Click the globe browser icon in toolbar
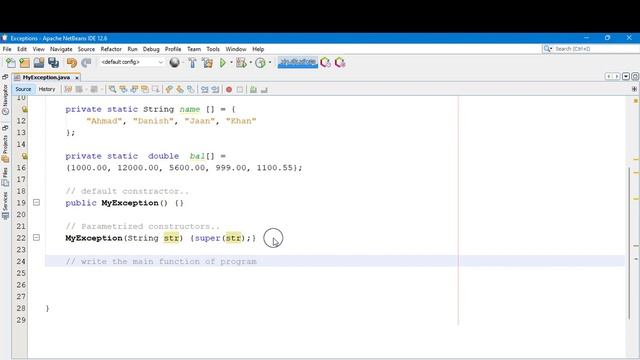Screen dimensions: 640x360 [175, 62]
